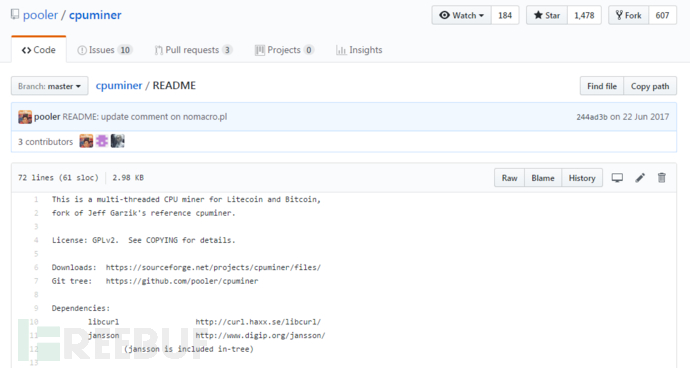
Task: Open the commit message 'README: update comment on nomacro.pl'
Action: coord(145,117)
